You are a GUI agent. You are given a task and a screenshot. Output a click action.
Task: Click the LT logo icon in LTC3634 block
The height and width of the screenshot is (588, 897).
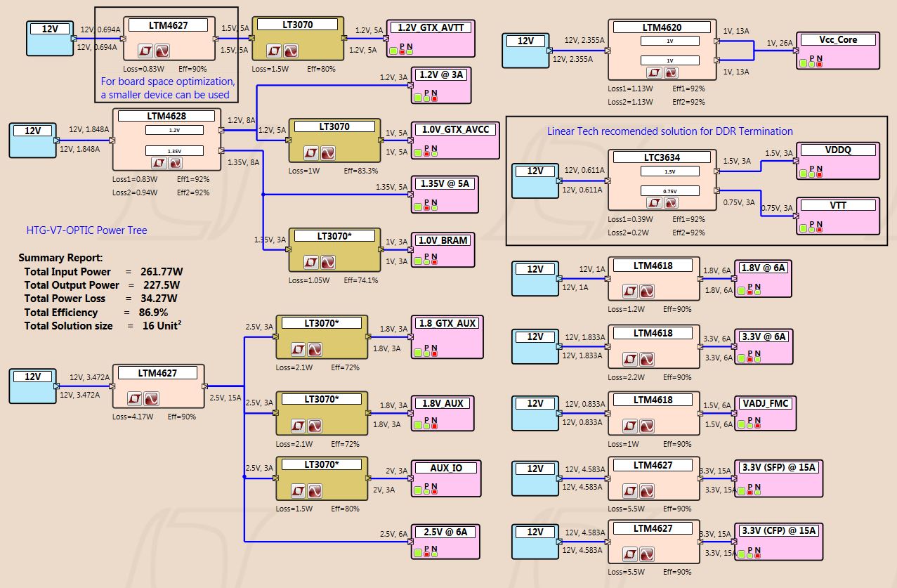pos(655,202)
